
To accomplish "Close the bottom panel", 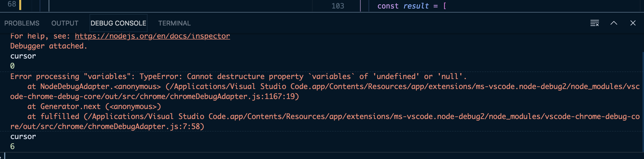I will click(x=633, y=23).
